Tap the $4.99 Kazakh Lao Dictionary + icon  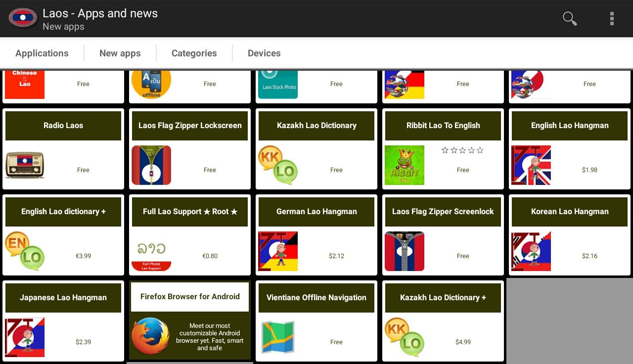pyautogui.click(x=405, y=337)
